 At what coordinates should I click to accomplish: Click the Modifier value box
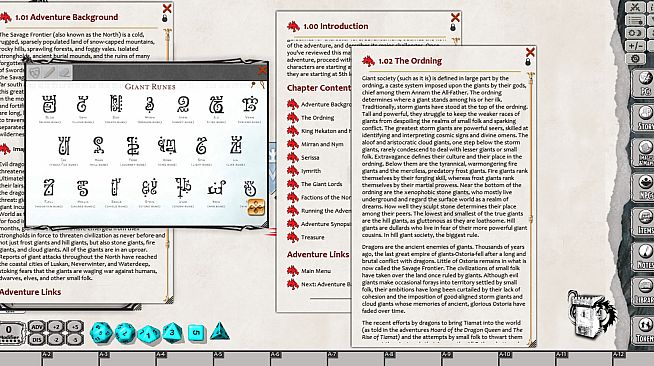click(x=11, y=333)
